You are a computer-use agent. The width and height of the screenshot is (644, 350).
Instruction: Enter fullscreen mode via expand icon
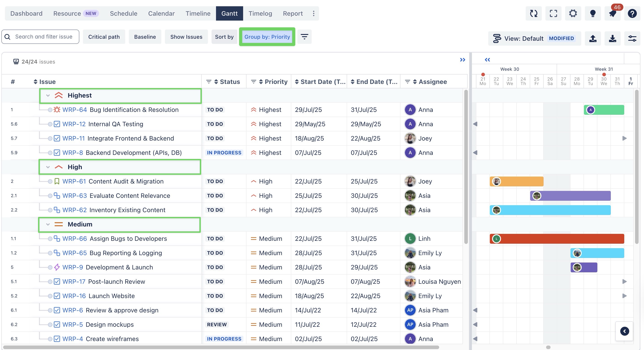(x=553, y=13)
